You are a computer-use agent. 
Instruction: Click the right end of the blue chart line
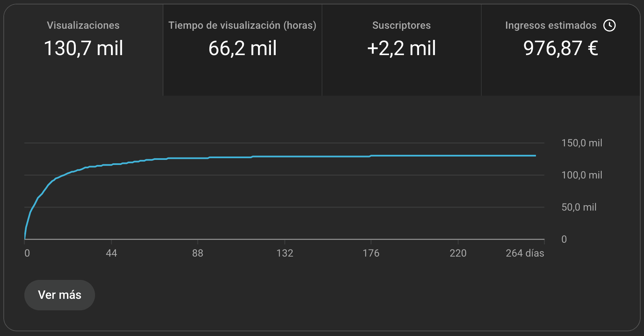point(535,156)
